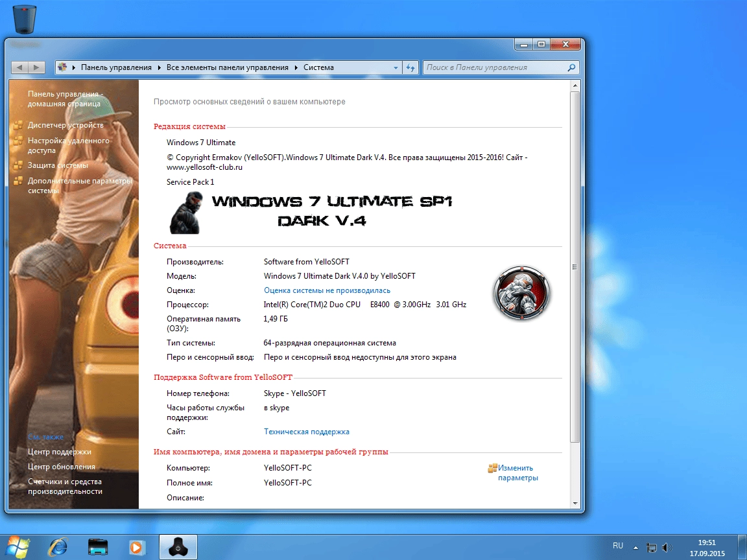Screen dimensions: 747x560
Task: Close the System window
Action: (x=565, y=44)
